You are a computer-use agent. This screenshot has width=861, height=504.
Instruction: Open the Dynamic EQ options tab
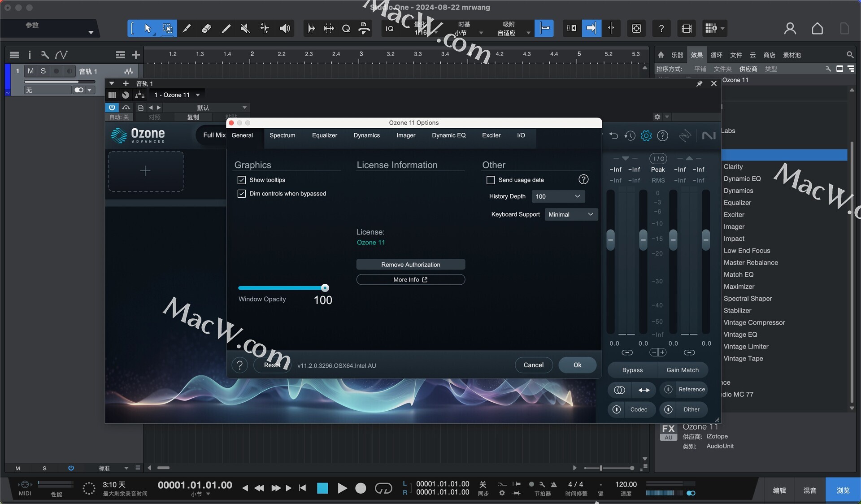448,135
